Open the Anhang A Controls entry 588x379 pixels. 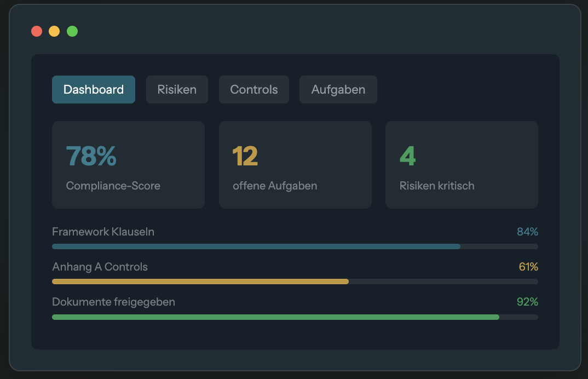(x=100, y=267)
